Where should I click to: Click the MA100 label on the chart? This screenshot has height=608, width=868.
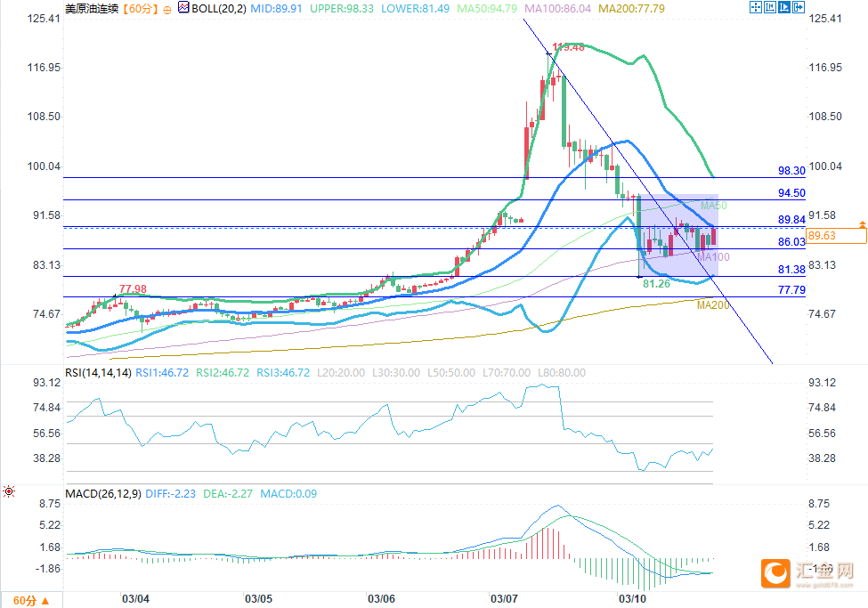point(713,257)
